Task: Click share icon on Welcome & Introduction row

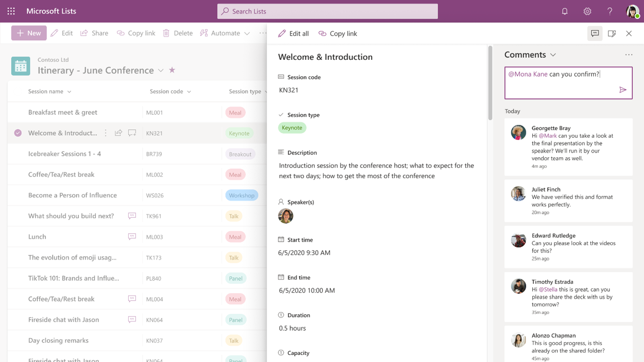Action: pyautogui.click(x=118, y=133)
